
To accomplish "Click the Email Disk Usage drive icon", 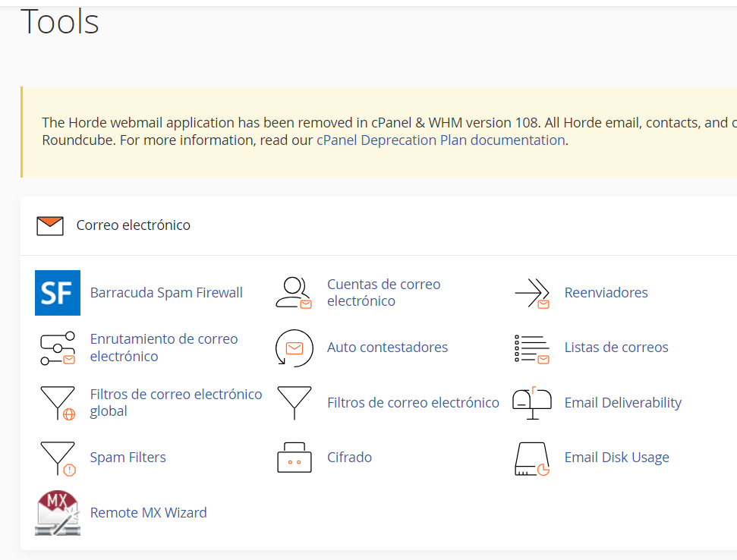I will (532, 458).
